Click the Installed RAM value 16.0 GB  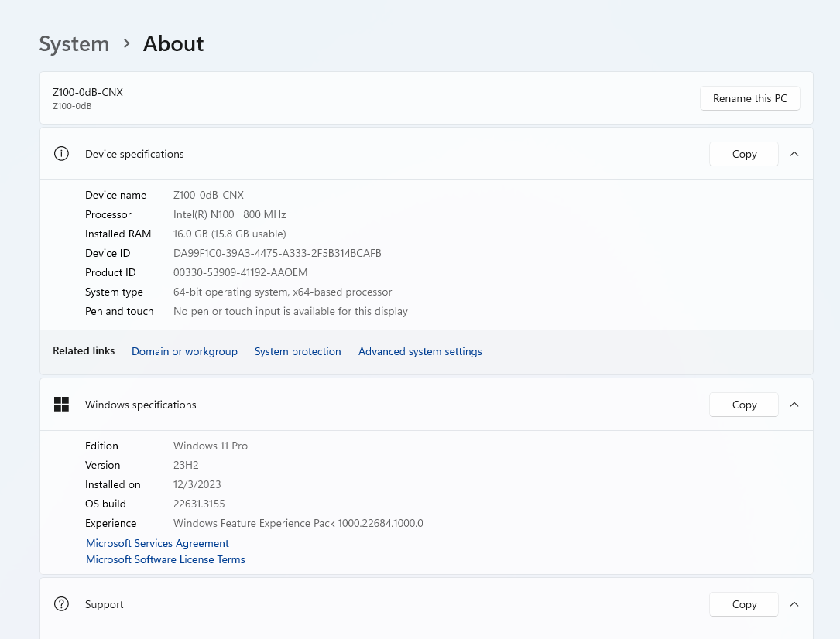coord(230,234)
